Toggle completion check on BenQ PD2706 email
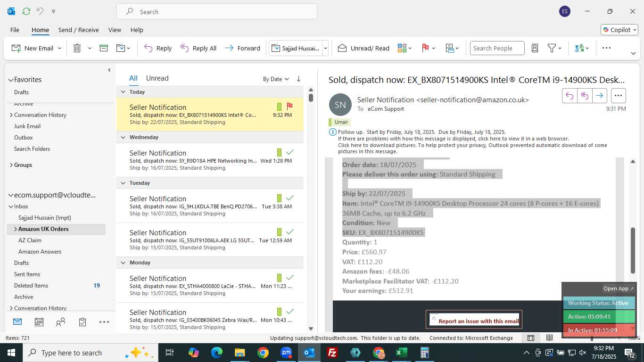Viewport: 644px width, 362px height. (290, 198)
